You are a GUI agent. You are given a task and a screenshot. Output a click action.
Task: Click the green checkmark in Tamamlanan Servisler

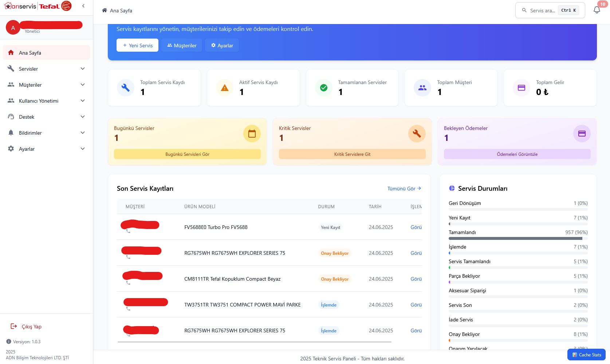point(323,88)
